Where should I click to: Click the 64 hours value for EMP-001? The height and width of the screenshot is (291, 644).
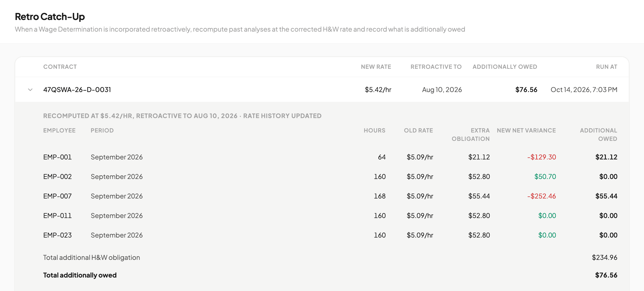(x=382, y=157)
